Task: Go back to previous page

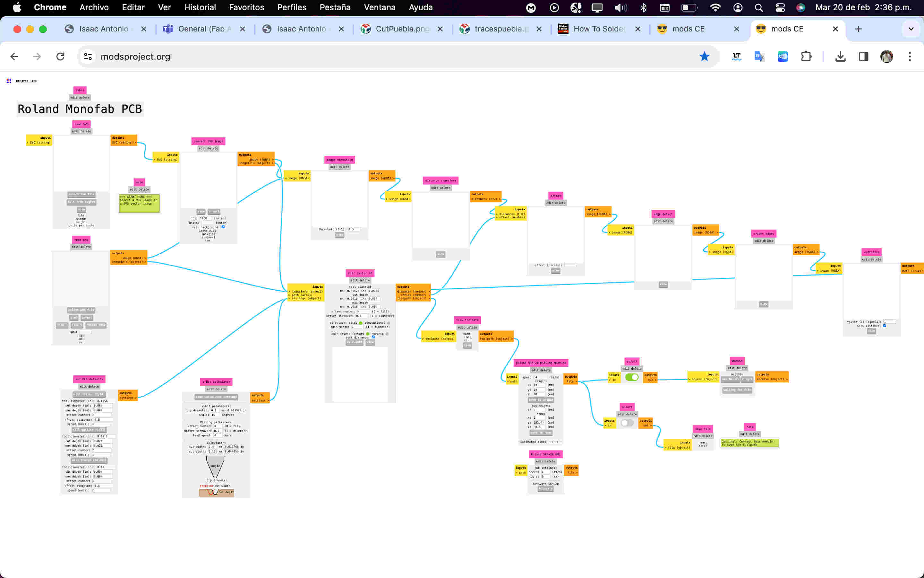Action: tap(14, 57)
